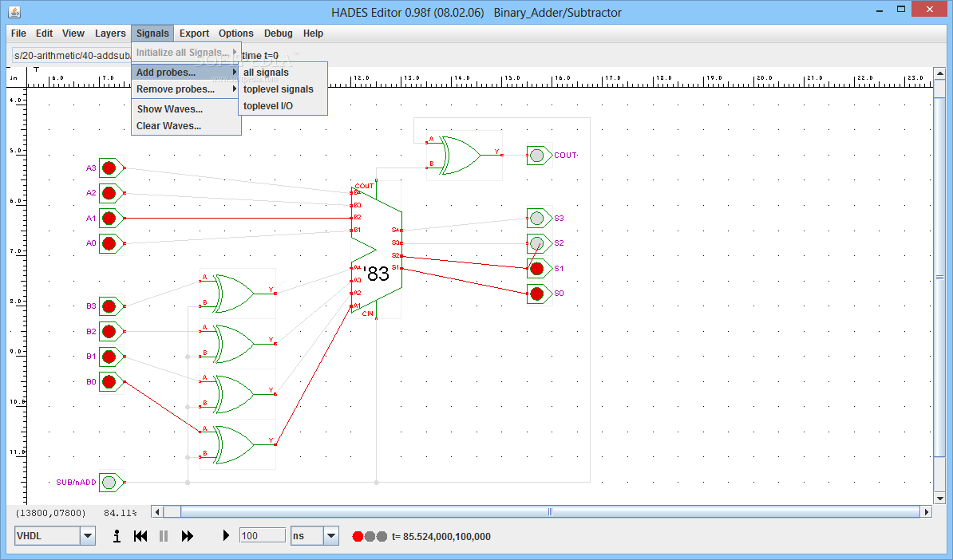953x560 pixels.
Task: Click the horizontal scrollbar left arrow
Action: click(x=157, y=512)
